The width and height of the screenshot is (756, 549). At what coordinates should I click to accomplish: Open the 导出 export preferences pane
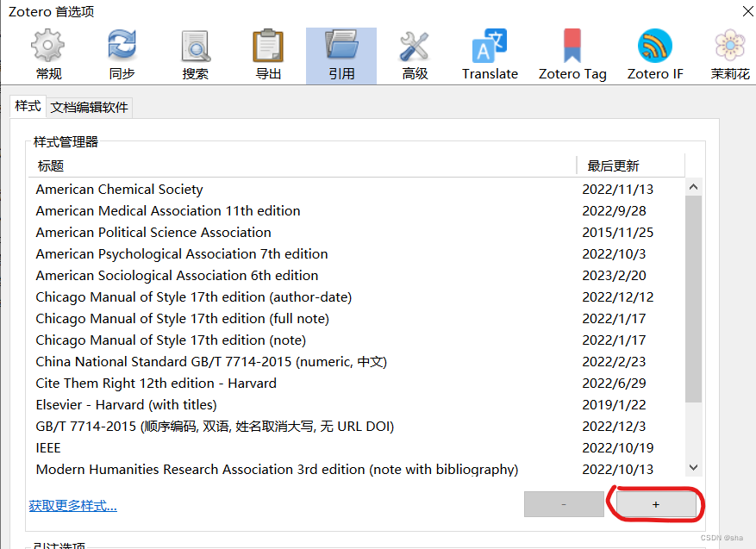click(x=269, y=55)
